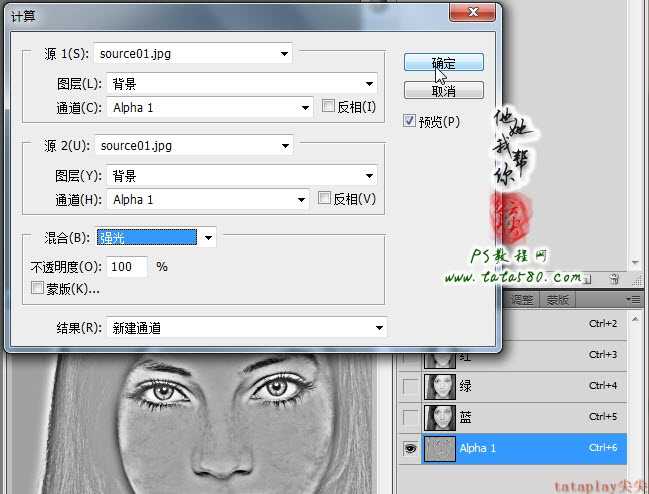The image size is (649, 494).
Task: Click the Ctrl+2 shortcut text row
Action: (x=603, y=324)
